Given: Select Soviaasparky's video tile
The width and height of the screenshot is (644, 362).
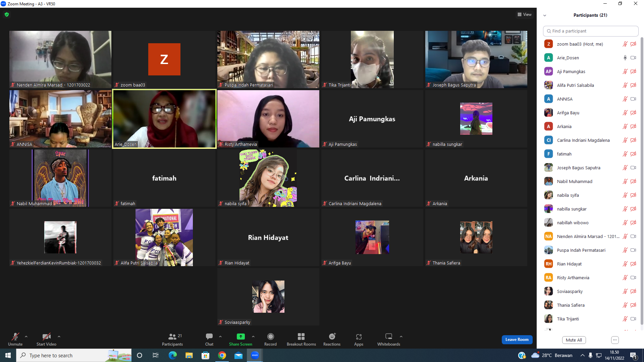Looking at the screenshot, I should pos(268,297).
